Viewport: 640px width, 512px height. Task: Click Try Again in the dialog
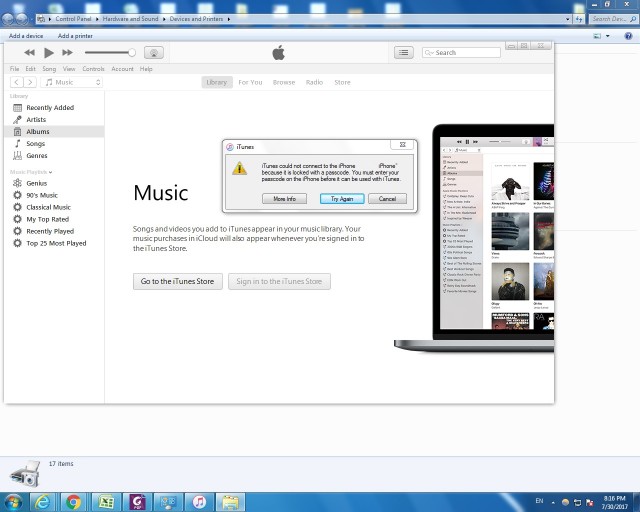pos(342,199)
